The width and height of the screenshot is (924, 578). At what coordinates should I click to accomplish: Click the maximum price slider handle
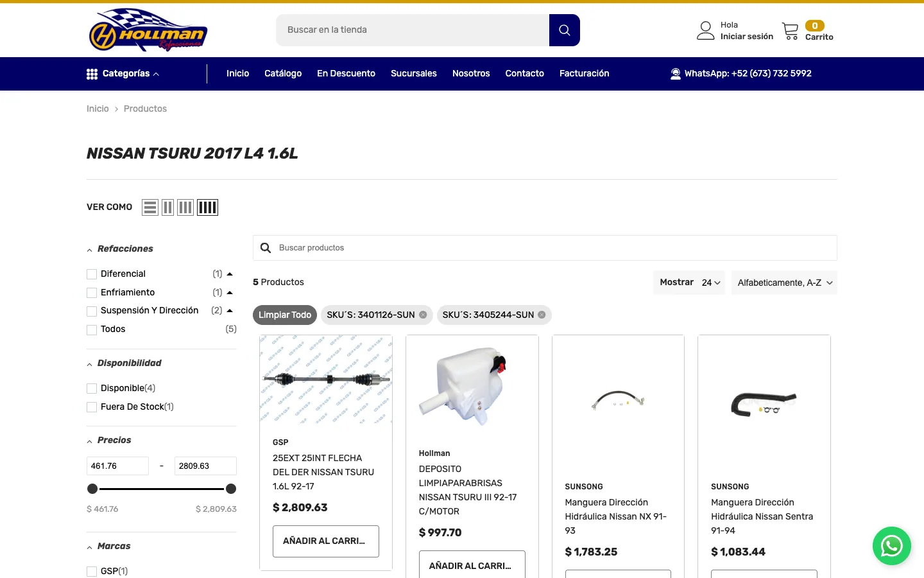tap(231, 489)
